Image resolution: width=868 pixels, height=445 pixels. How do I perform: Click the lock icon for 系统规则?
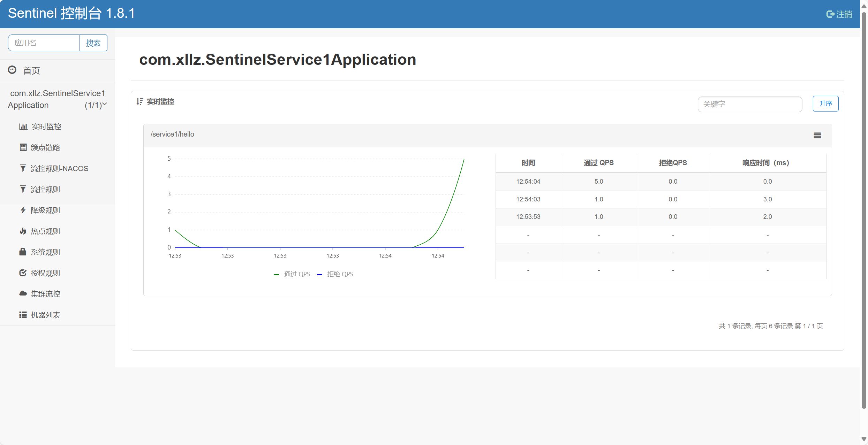[x=23, y=252]
